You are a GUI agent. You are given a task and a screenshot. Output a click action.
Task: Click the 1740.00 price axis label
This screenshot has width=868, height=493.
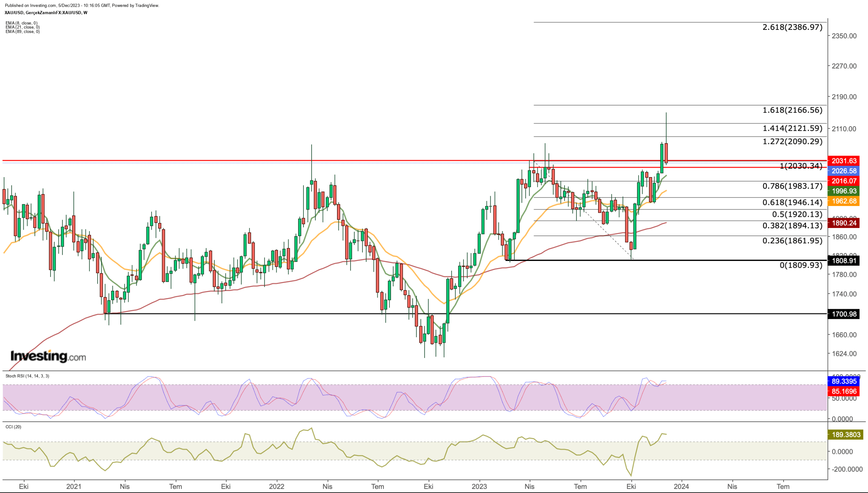[844, 294]
